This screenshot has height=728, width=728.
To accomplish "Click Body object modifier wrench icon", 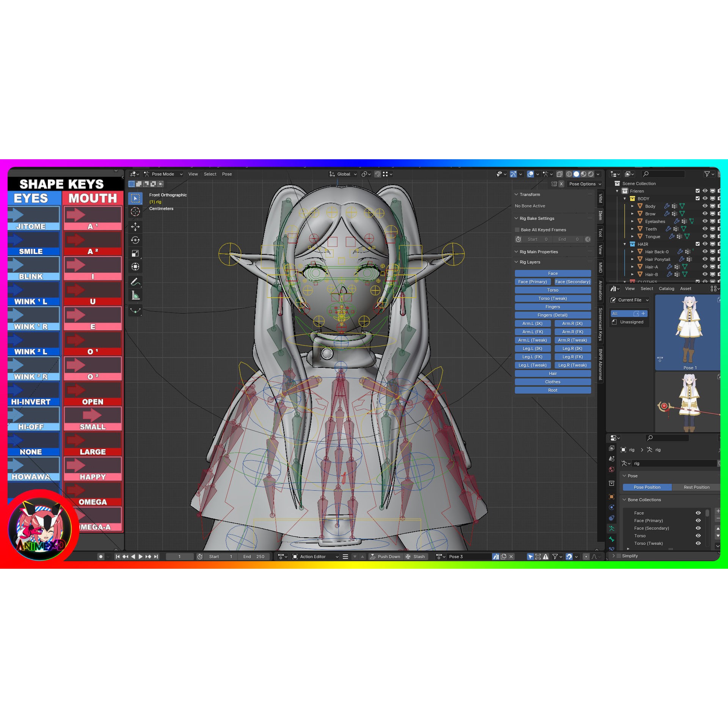I will click(x=667, y=206).
